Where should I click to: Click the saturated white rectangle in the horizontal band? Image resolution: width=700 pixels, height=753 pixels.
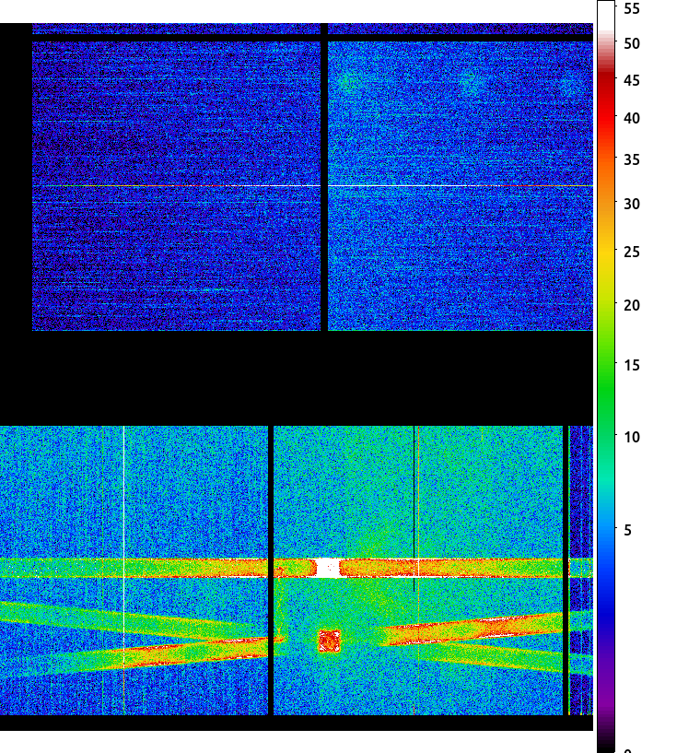pos(328,568)
